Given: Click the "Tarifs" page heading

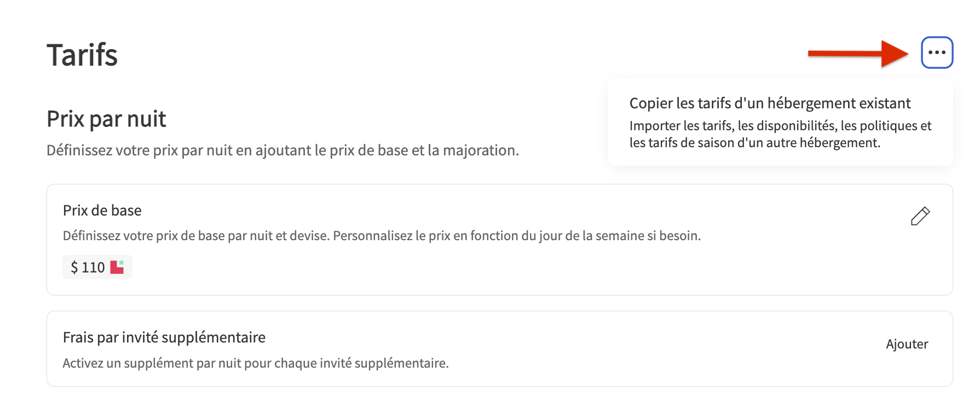Looking at the screenshot, I should 82,55.
